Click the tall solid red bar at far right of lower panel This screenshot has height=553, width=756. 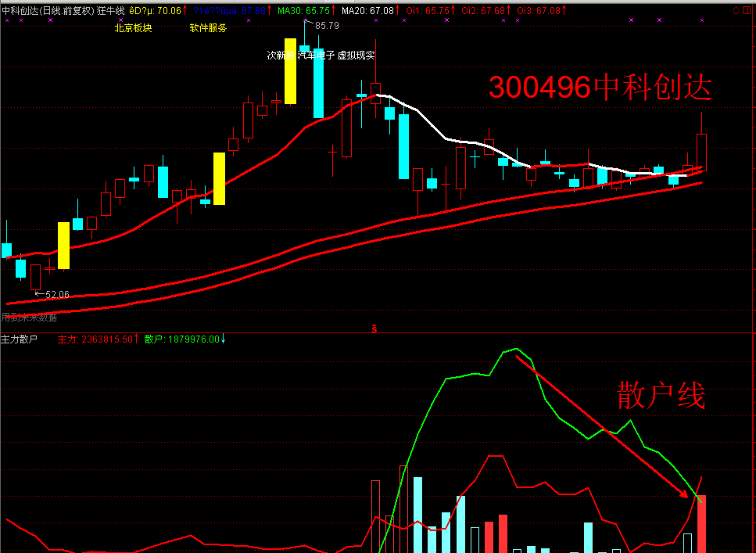701,524
